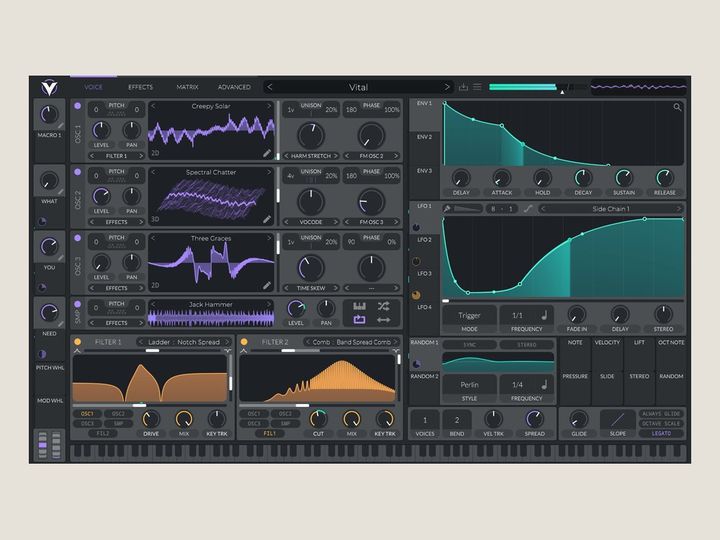Toggle the sampler random shuffle icon
Screen dimensions: 720x540
click(383, 306)
